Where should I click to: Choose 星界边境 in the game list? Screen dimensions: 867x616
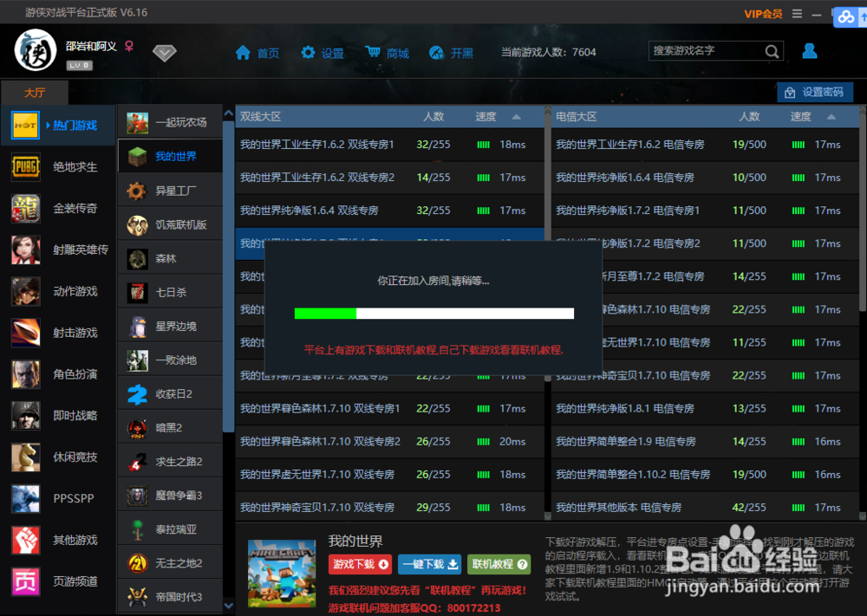tap(170, 326)
